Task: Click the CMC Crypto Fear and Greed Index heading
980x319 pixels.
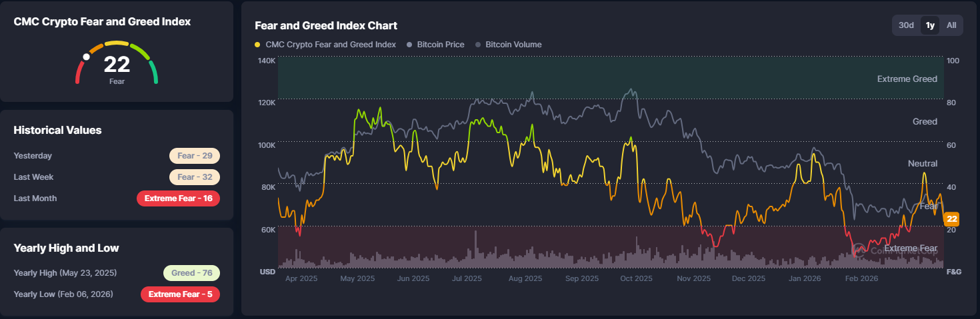Action: coord(102,22)
